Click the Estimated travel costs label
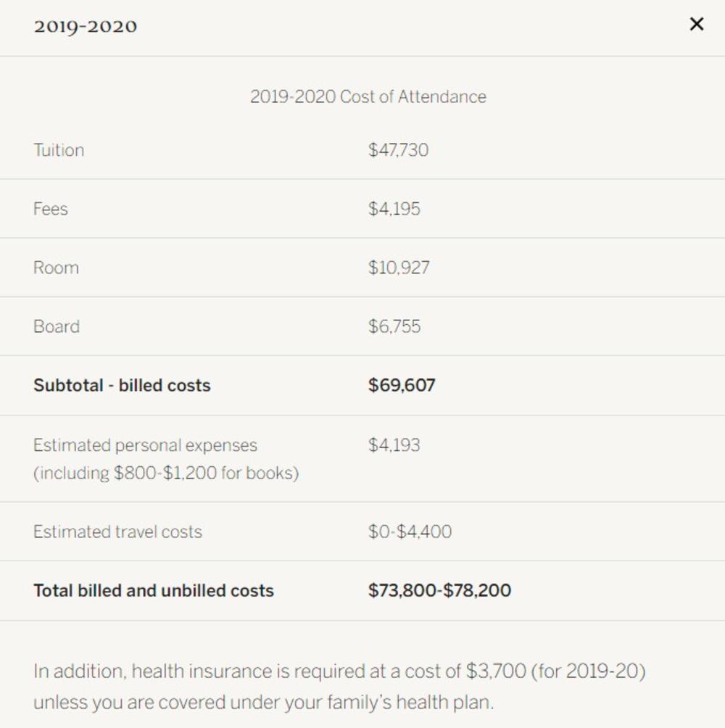This screenshot has width=725, height=728. [x=117, y=531]
